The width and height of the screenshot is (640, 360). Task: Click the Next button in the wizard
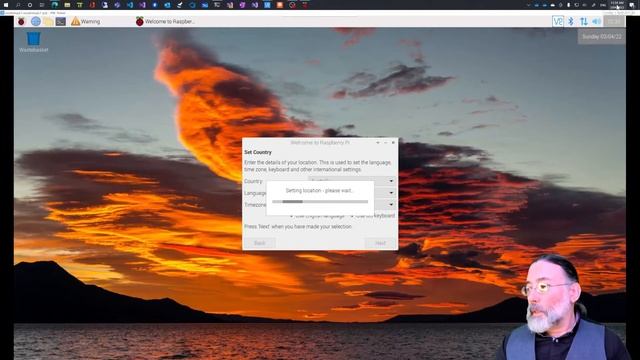pyautogui.click(x=380, y=243)
